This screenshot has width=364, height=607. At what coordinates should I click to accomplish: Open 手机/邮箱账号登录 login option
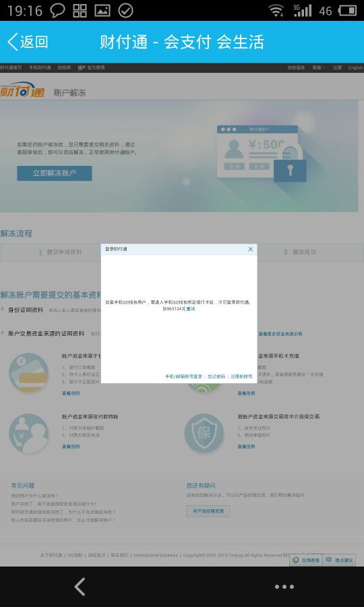tap(184, 376)
